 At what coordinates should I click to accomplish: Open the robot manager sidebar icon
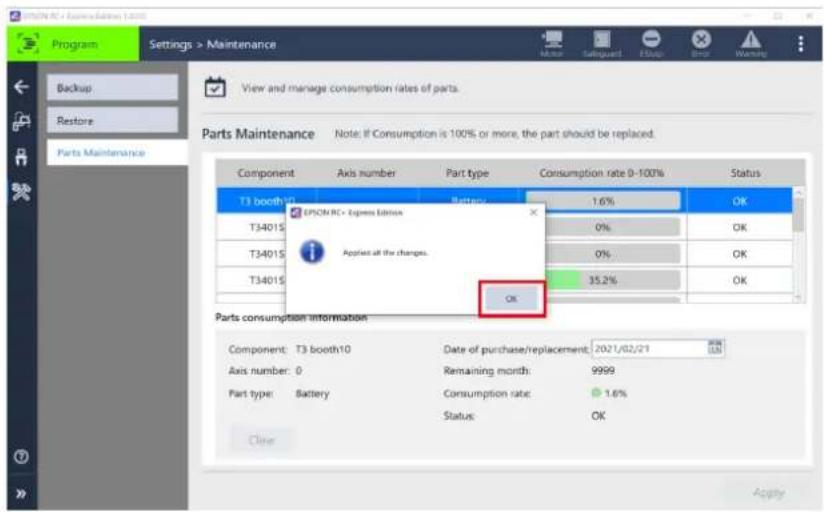[22, 121]
